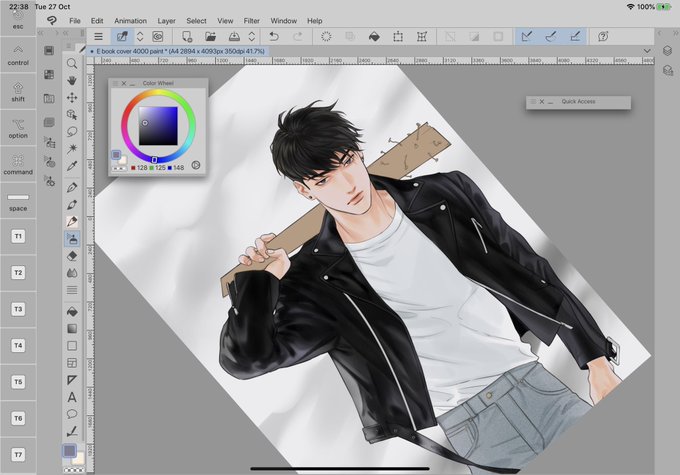Toggle Snap to Grid
680x475 pixels.
point(575,36)
